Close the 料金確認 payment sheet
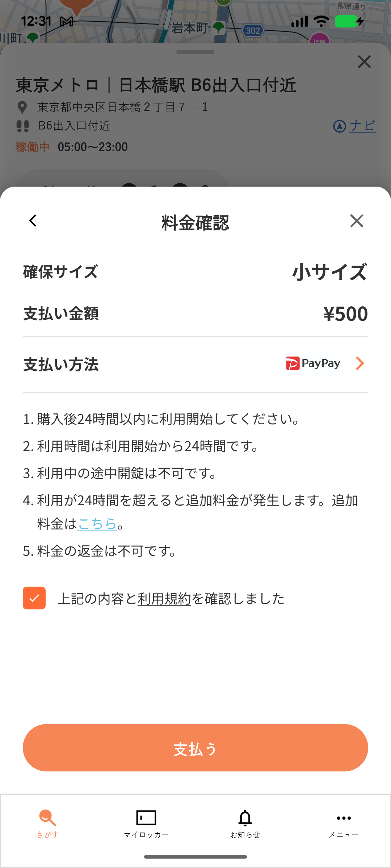The image size is (391, 868). (357, 221)
